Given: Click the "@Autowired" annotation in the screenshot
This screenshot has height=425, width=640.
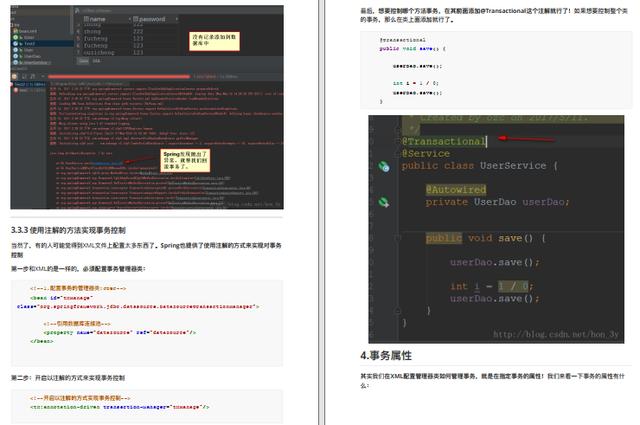Looking at the screenshot, I should tap(456, 190).
